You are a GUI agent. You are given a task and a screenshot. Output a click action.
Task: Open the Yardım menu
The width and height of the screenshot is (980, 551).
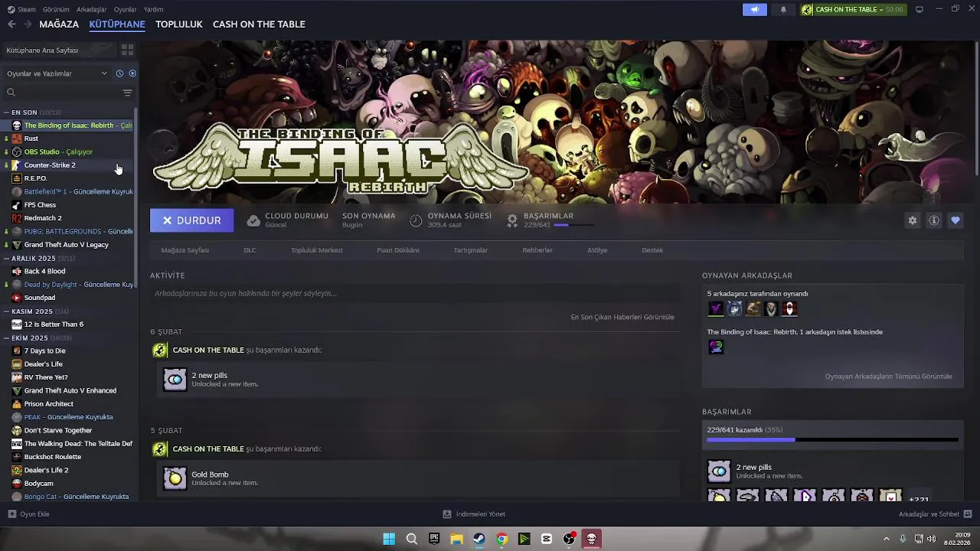[x=153, y=9]
